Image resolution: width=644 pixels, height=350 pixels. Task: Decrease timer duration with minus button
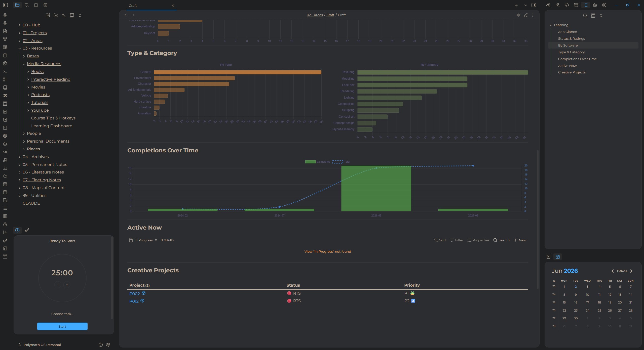pos(58,285)
